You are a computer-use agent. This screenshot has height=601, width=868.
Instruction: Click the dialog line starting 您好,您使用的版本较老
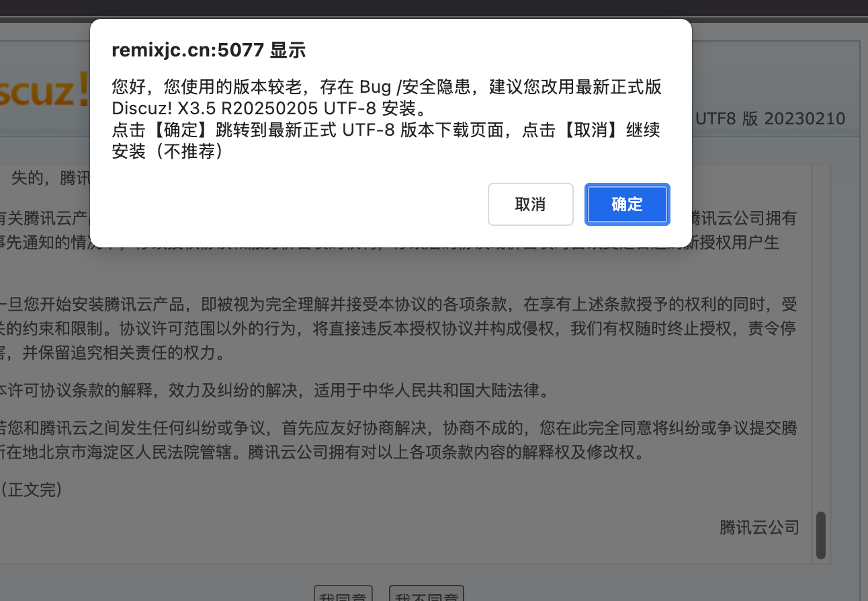click(x=387, y=87)
